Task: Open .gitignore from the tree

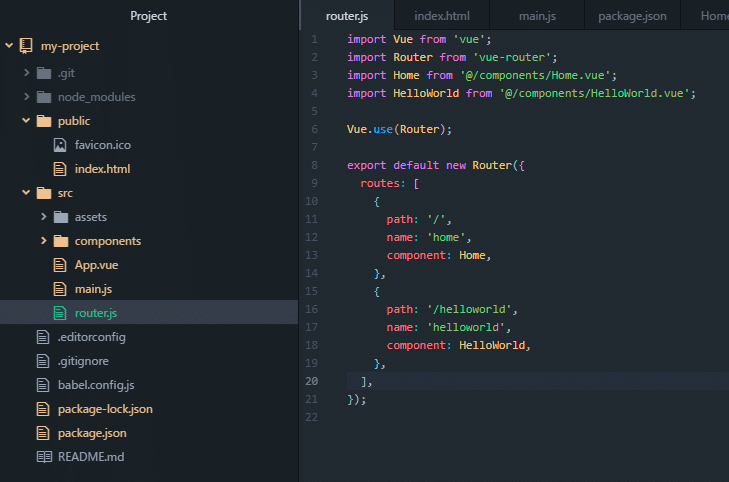Action: [x=83, y=361]
